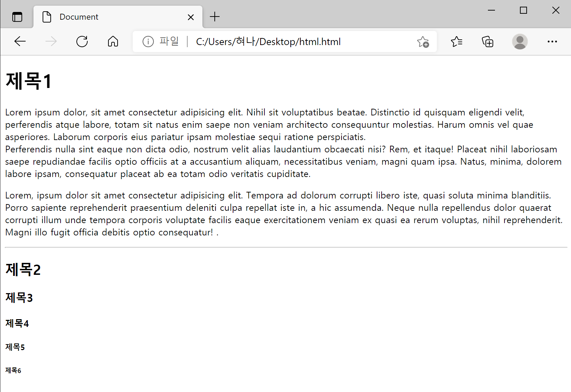This screenshot has height=392, width=571.
Task: Click the heading 제목2
Action: pos(23,270)
